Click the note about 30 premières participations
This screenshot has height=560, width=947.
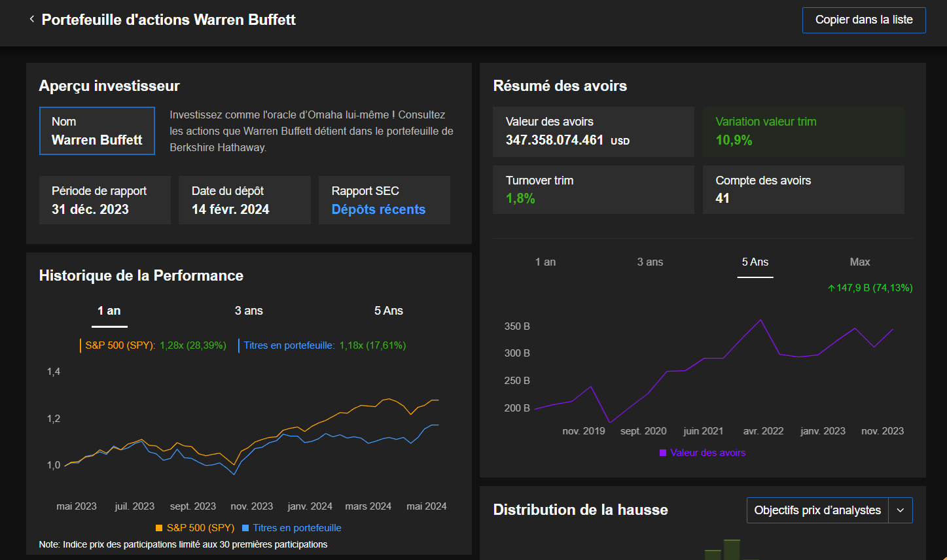click(x=183, y=544)
